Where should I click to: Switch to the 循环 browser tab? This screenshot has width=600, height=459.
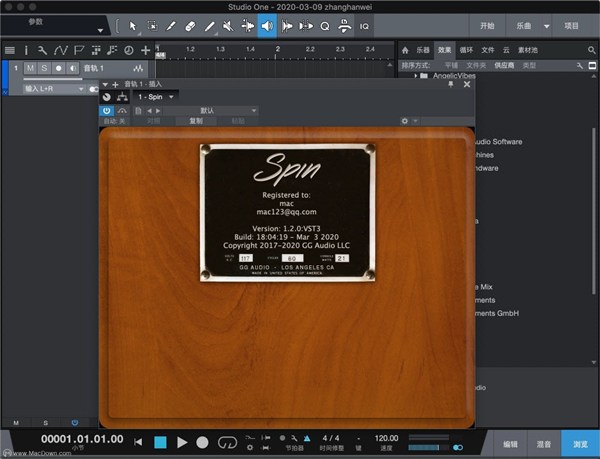pyautogui.click(x=467, y=49)
